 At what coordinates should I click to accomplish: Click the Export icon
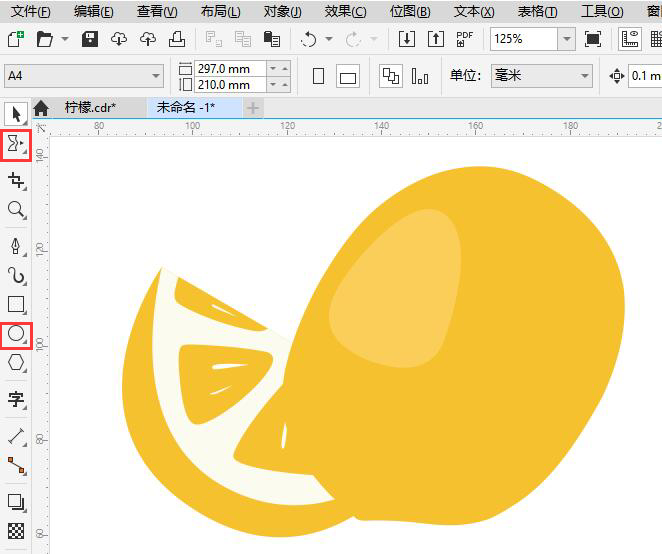[436, 39]
